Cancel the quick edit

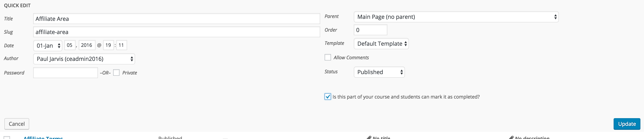click(x=17, y=124)
